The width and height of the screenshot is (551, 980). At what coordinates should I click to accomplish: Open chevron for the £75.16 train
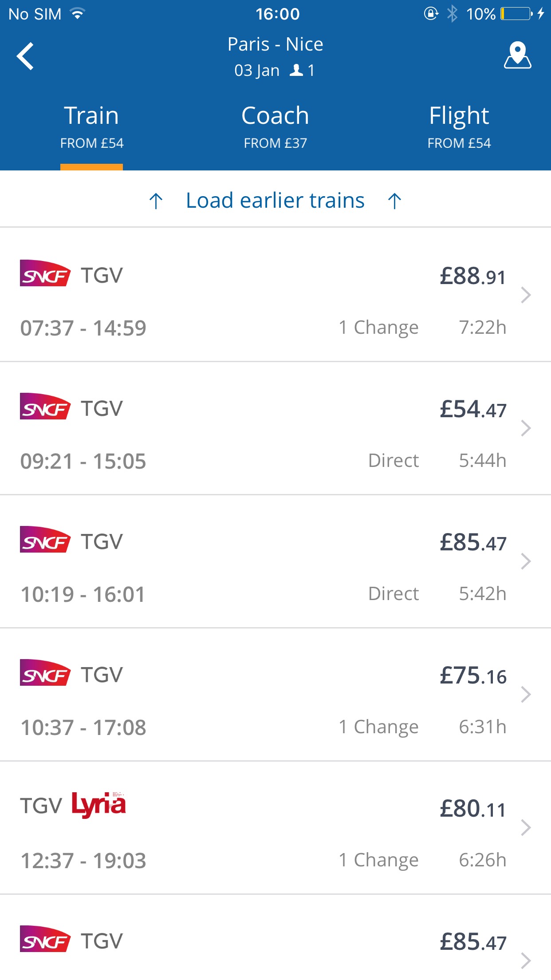[x=526, y=694]
